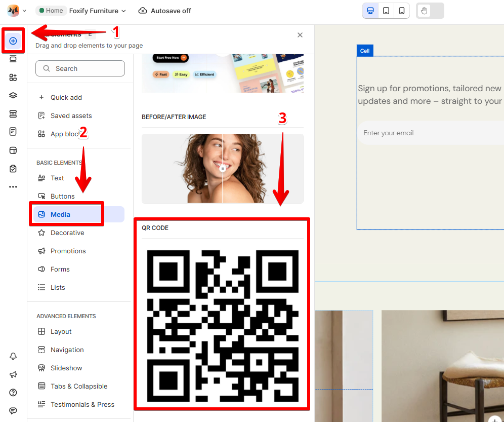Open the Pages icon in left sidebar
The width and height of the screenshot is (504, 422).
13,132
